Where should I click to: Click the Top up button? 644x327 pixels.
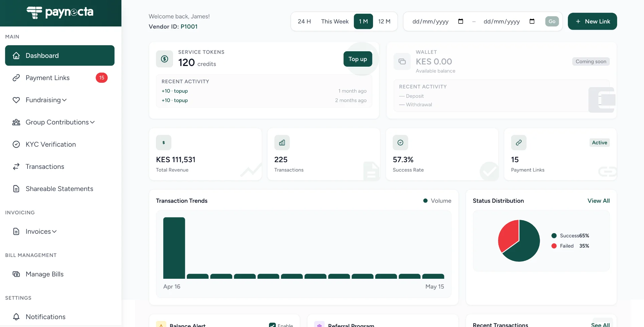[x=358, y=59]
